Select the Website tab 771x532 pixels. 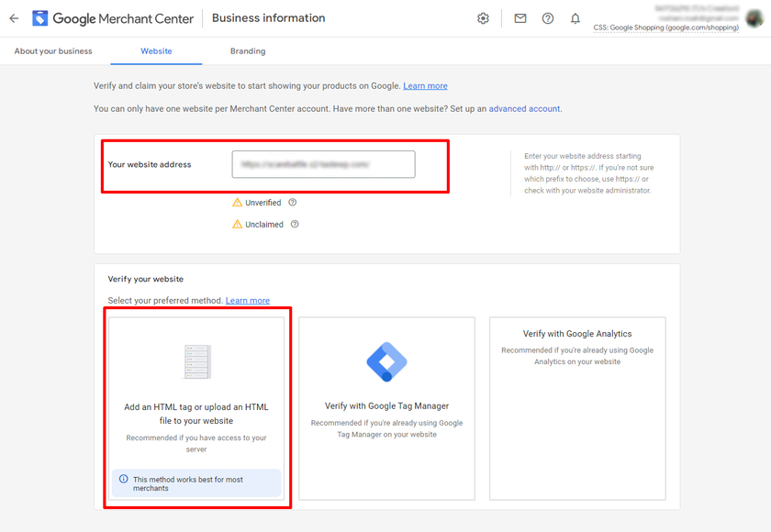pyautogui.click(x=156, y=51)
